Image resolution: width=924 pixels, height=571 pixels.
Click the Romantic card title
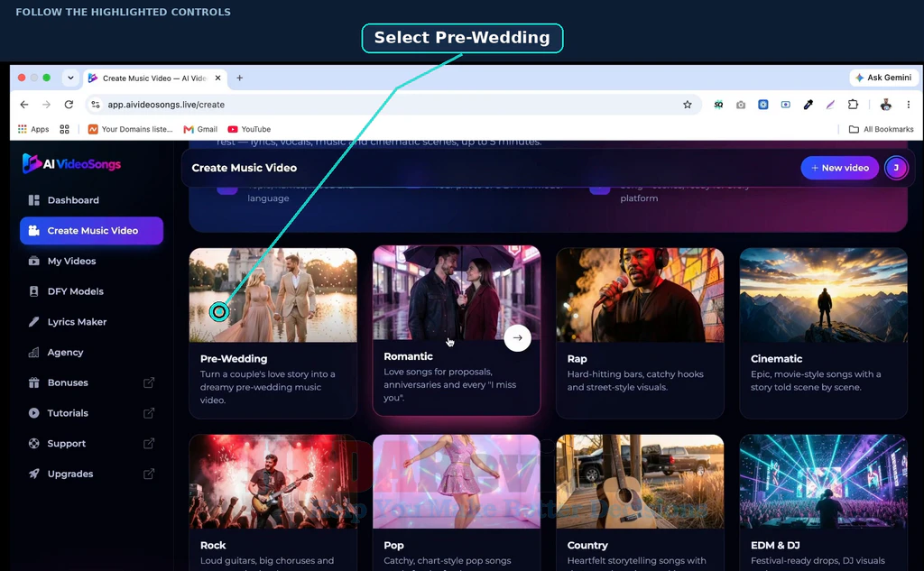pos(409,356)
